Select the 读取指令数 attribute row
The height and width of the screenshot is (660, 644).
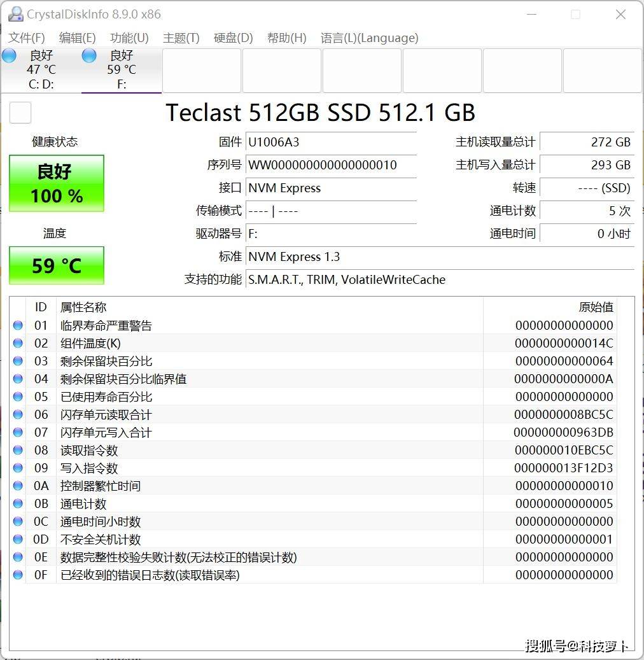click(313, 450)
